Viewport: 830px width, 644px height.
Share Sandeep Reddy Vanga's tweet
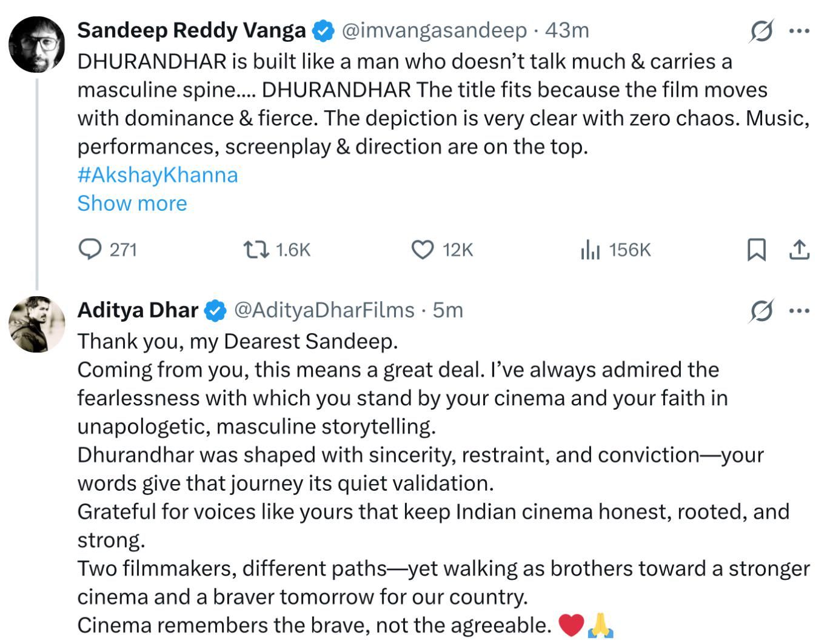(800, 250)
